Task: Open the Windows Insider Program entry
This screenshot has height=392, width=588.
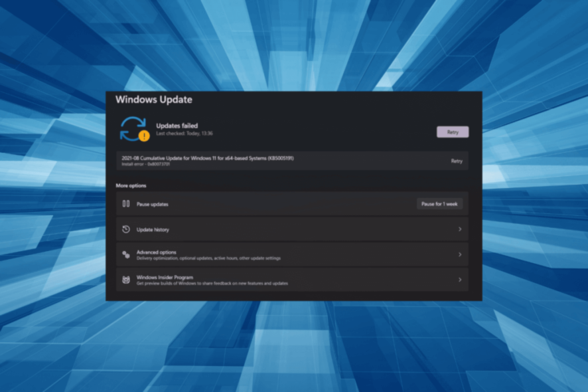Action: tap(292, 280)
